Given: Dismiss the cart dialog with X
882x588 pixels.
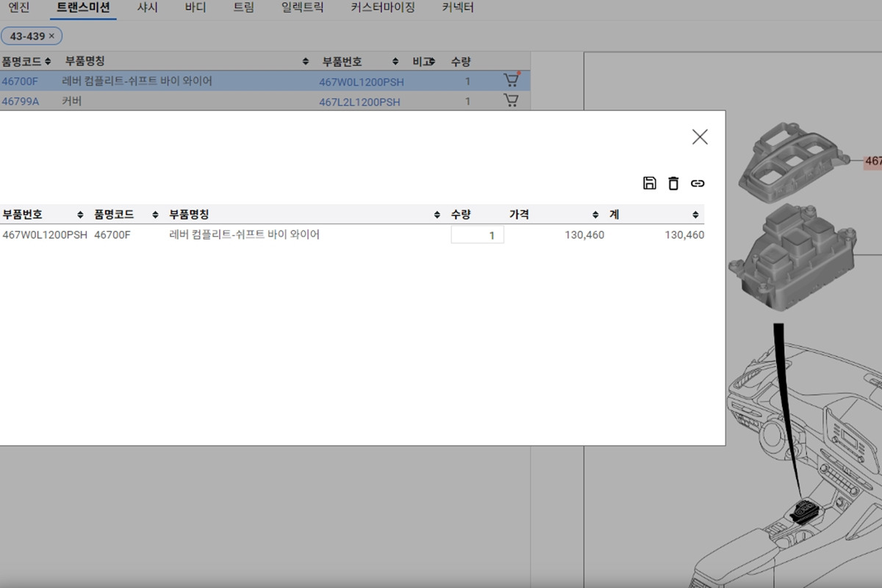Looking at the screenshot, I should (699, 137).
